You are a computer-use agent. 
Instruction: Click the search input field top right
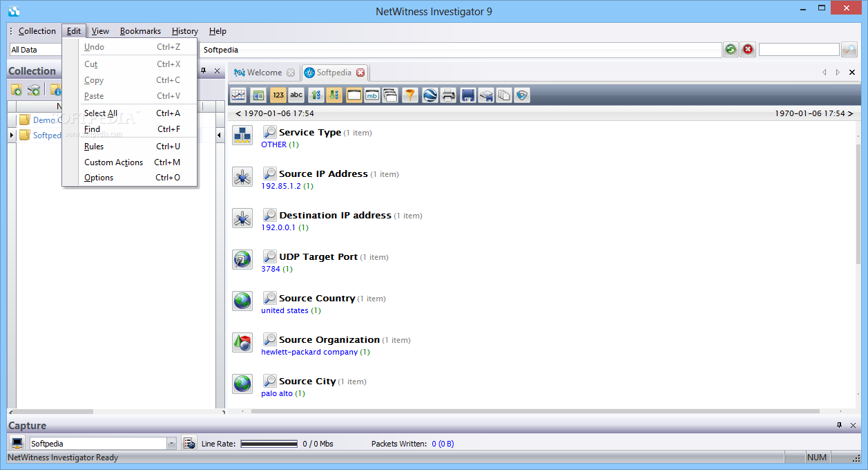(x=799, y=50)
